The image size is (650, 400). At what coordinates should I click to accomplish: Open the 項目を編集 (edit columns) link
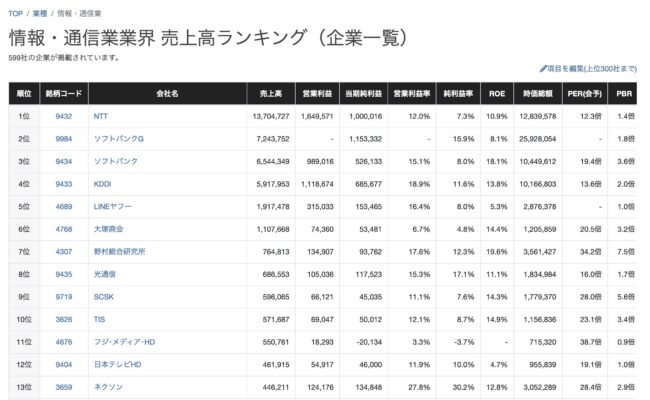(x=594, y=69)
